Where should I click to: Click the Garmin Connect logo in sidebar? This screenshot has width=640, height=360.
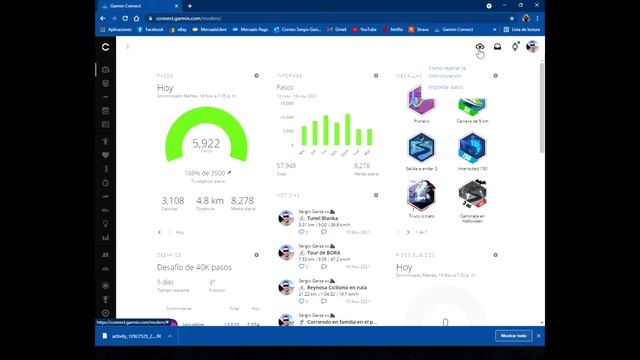[x=105, y=47]
